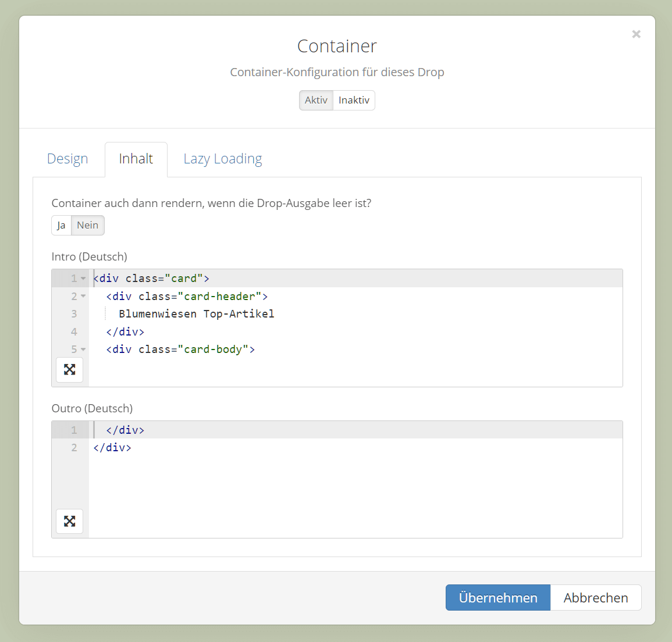Click the div class="card" line in Intro
Viewport: 672px width, 642px height.
coord(151,279)
